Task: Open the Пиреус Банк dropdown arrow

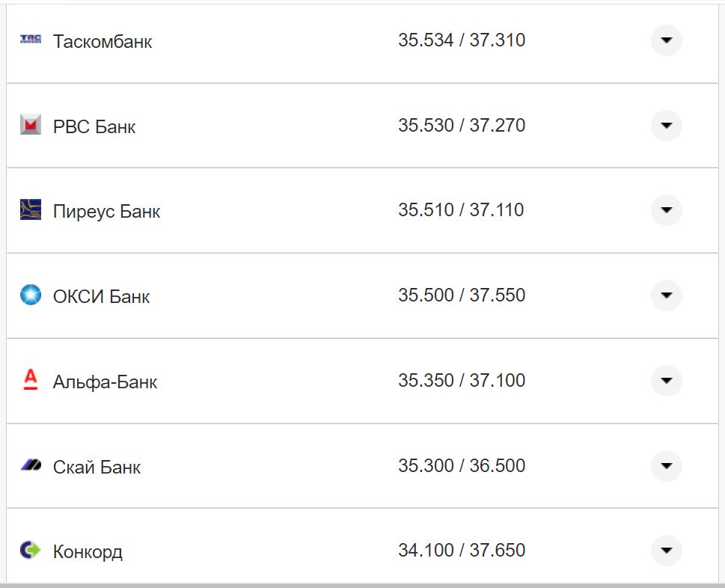Action: tap(666, 210)
